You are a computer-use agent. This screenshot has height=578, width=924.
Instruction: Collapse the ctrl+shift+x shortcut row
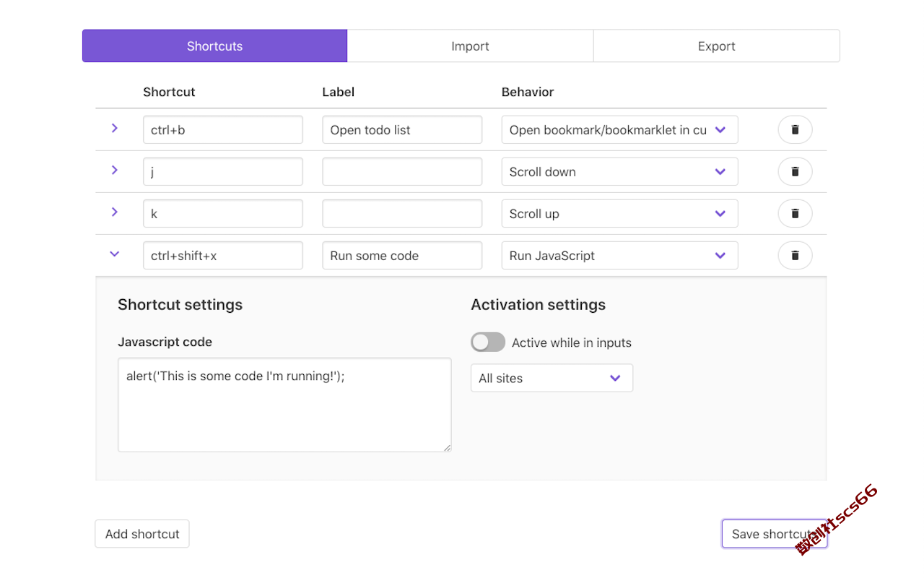114,254
